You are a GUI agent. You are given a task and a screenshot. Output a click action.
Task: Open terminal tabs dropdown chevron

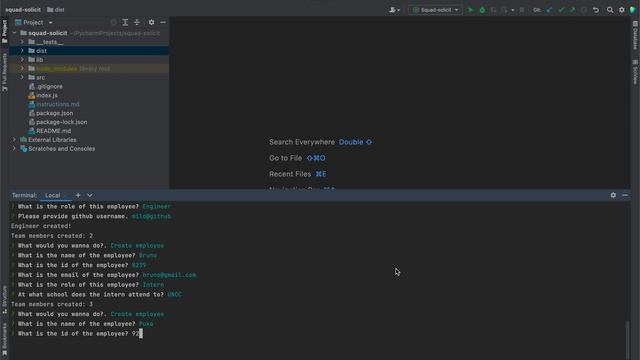pos(90,196)
